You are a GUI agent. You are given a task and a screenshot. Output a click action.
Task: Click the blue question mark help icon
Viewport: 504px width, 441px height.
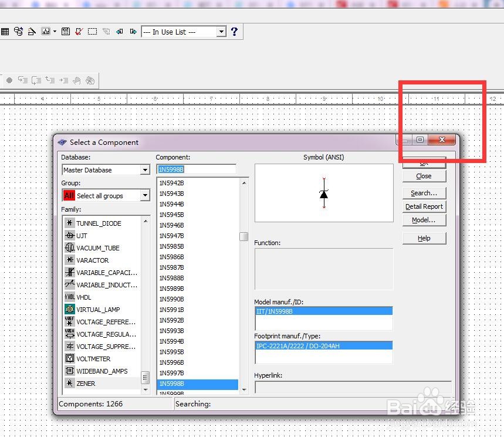point(234,32)
